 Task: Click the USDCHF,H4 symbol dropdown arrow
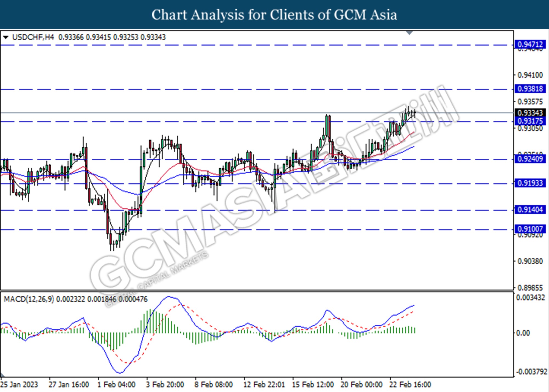click(5, 37)
